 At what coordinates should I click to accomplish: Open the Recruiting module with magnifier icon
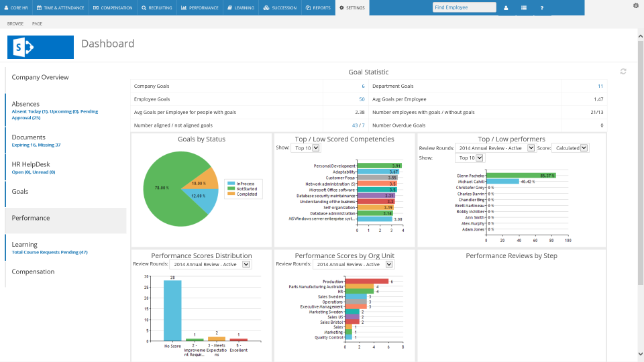pyautogui.click(x=157, y=8)
